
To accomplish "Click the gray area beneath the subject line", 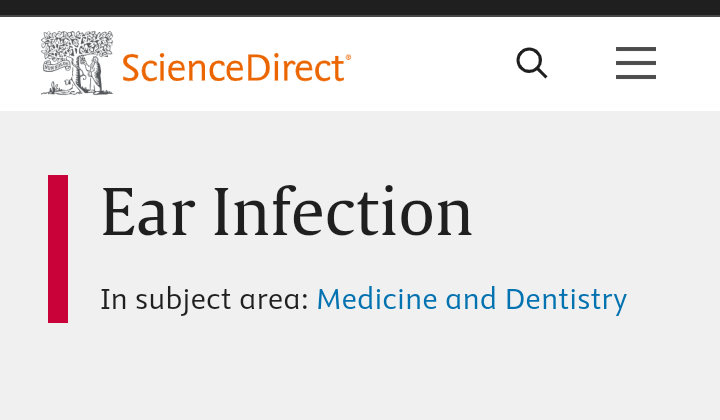I will click(360, 372).
